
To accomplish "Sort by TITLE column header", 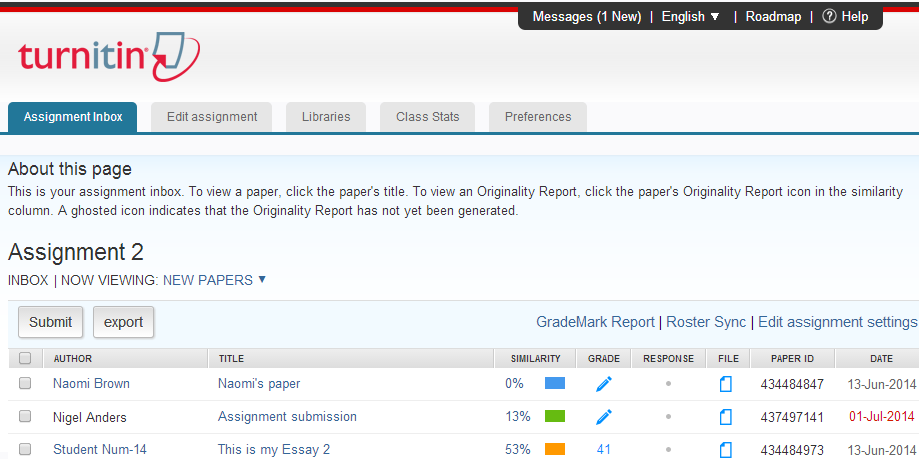I will pos(231,358).
